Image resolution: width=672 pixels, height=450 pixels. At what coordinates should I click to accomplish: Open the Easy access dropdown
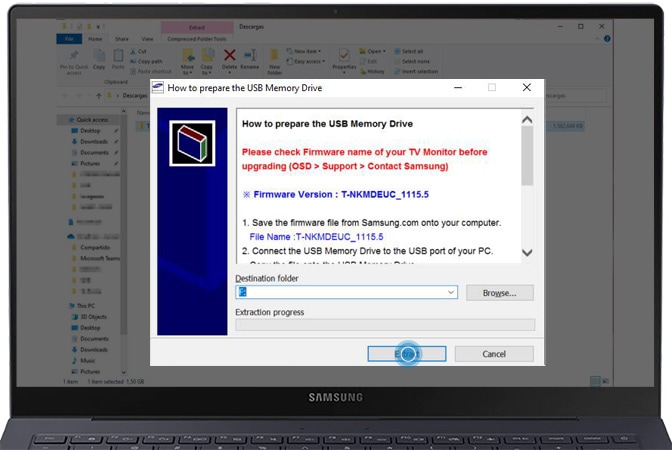[306, 62]
